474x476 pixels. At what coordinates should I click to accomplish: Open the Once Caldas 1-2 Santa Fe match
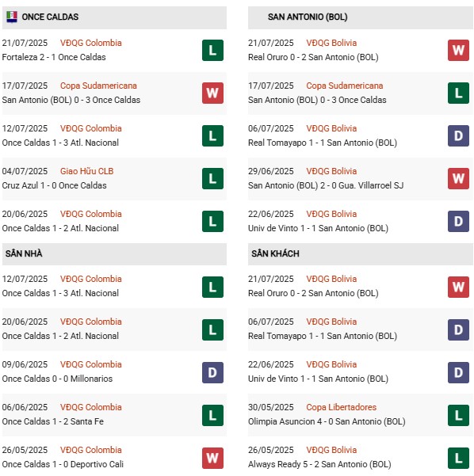click(x=53, y=421)
